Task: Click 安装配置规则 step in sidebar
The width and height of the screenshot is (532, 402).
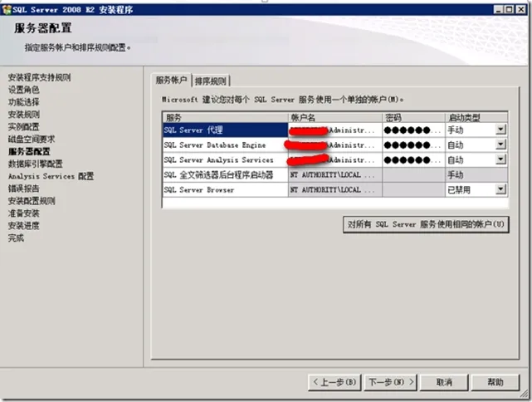Action: click(32, 201)
